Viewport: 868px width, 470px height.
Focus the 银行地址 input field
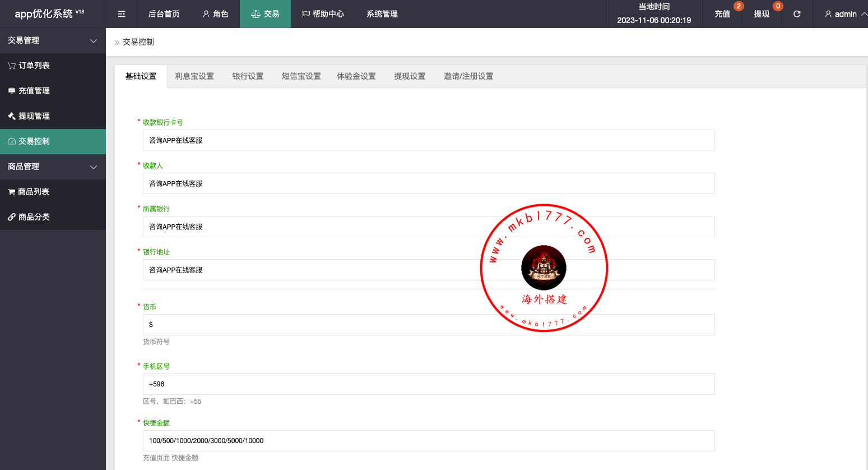tap(429, 270)
